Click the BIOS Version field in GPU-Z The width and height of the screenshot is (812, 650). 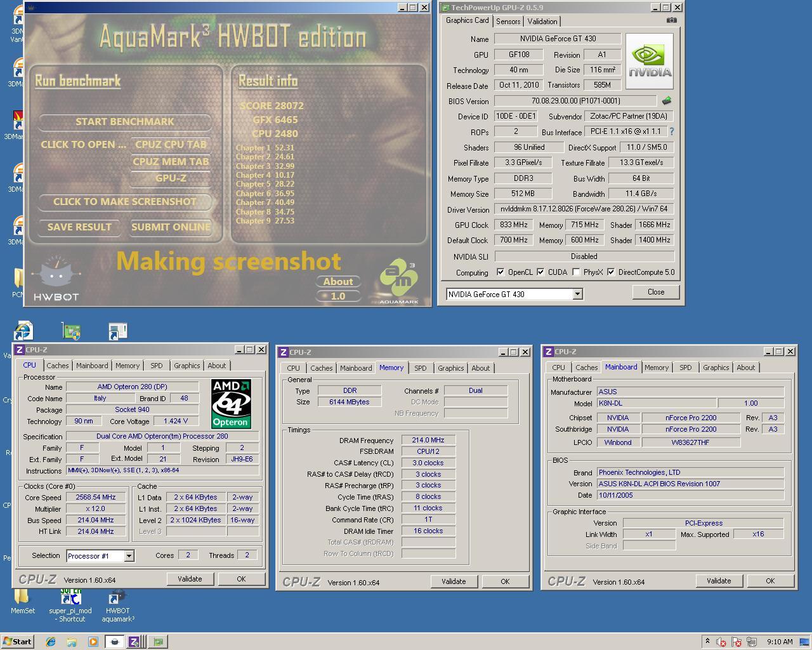click(x=575, y=101)
